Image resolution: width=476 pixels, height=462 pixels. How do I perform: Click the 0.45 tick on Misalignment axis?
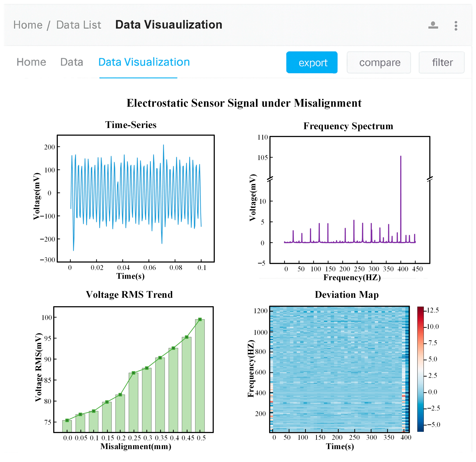click(188, 438)
